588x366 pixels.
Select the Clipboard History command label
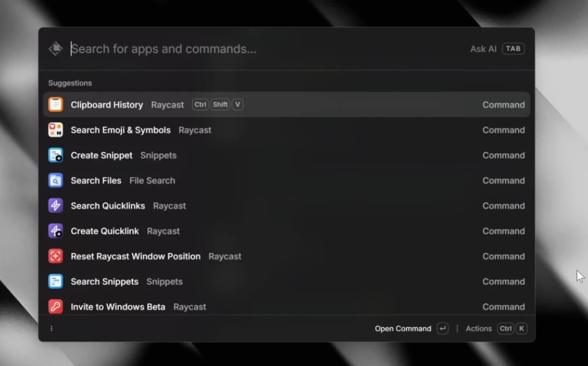coord(107,105)
